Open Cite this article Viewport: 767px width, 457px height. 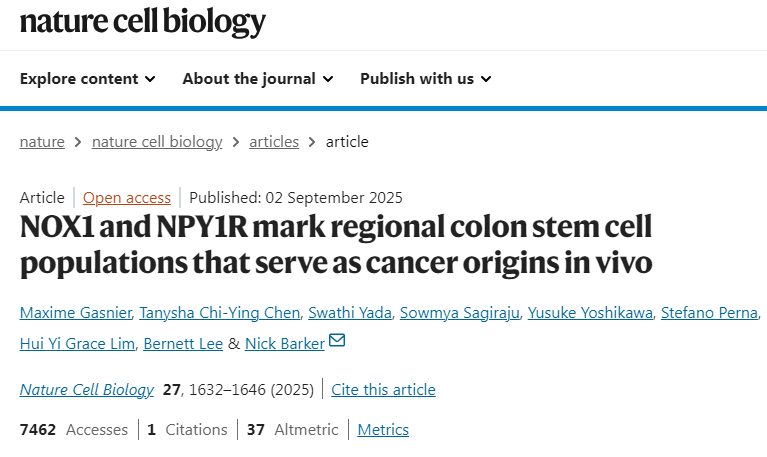(x=383, y=389)
